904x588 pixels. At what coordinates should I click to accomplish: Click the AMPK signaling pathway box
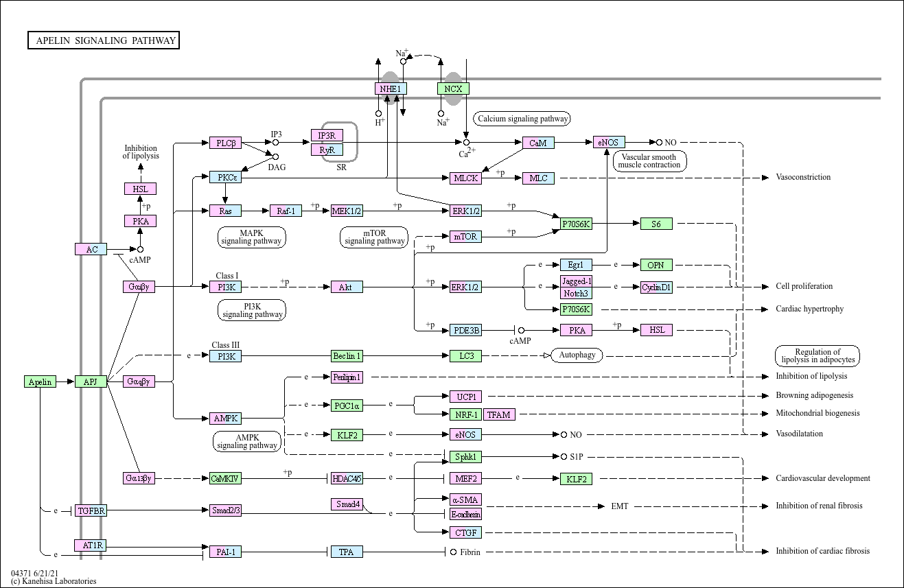click(246, 442)
